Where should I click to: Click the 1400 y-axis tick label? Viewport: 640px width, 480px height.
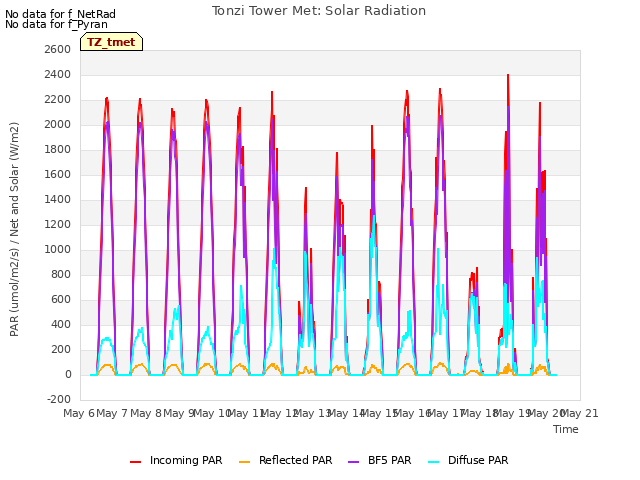click(58, 200)
